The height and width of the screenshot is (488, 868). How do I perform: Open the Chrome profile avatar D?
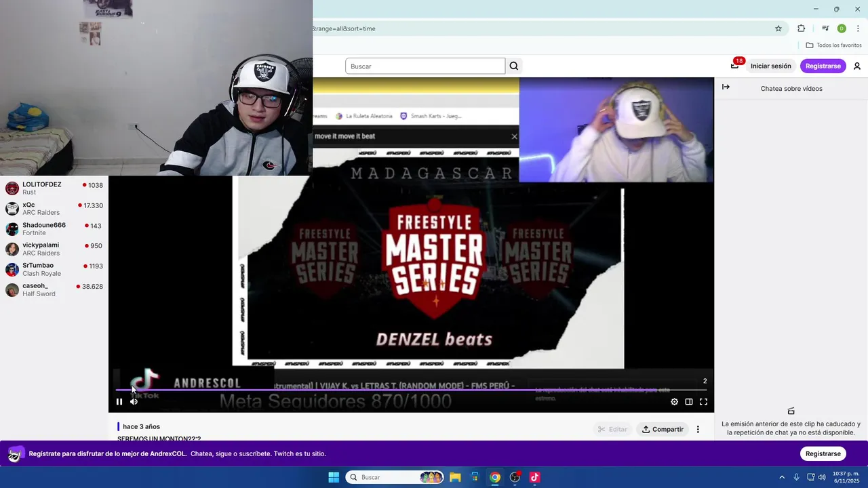pos(842,28)
